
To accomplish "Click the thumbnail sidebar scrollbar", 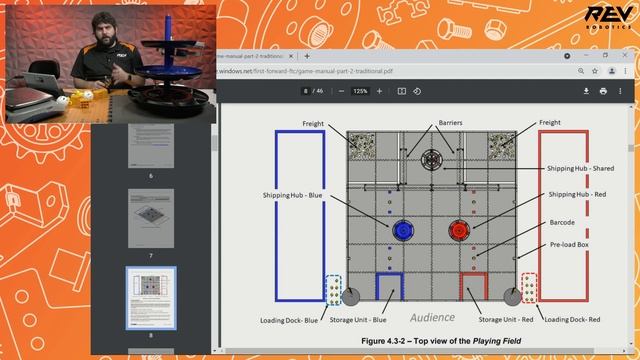I will [214, 143].
